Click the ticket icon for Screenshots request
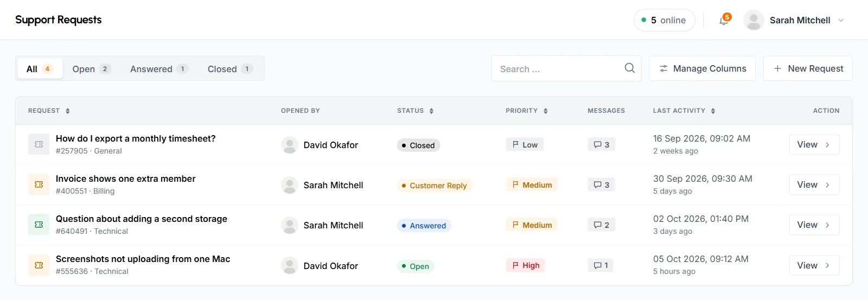 coord(39,265)
